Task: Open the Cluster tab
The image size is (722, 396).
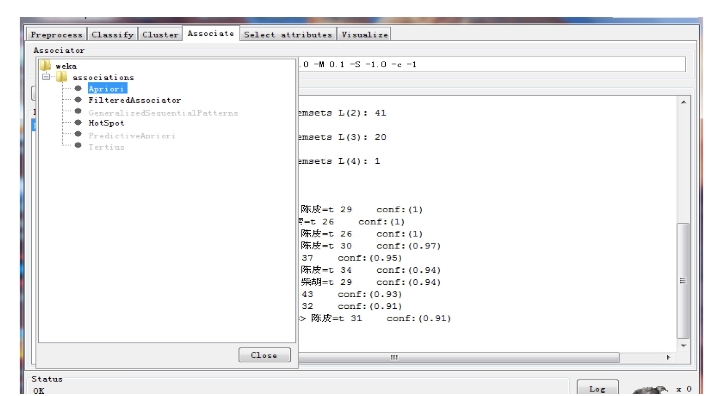Action: pyautogui.click(x=160, y=35)
